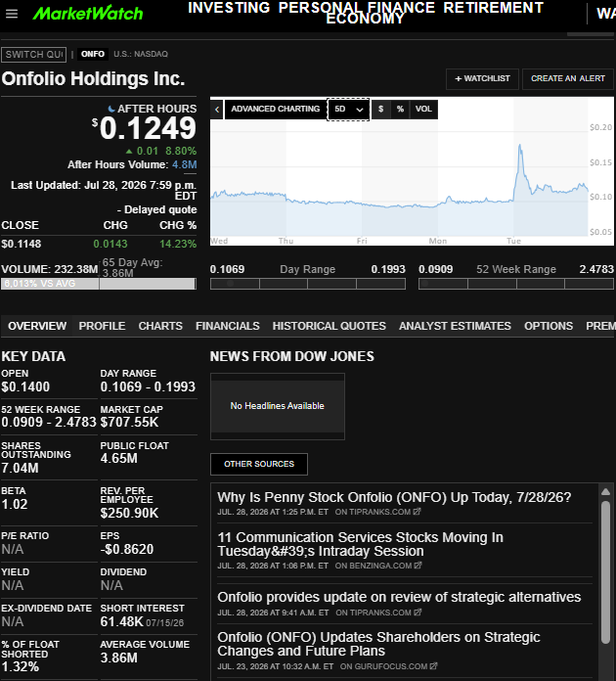616x681 pixels.
Task: Collapse chart with left chevron button
Action: [217, 109]
